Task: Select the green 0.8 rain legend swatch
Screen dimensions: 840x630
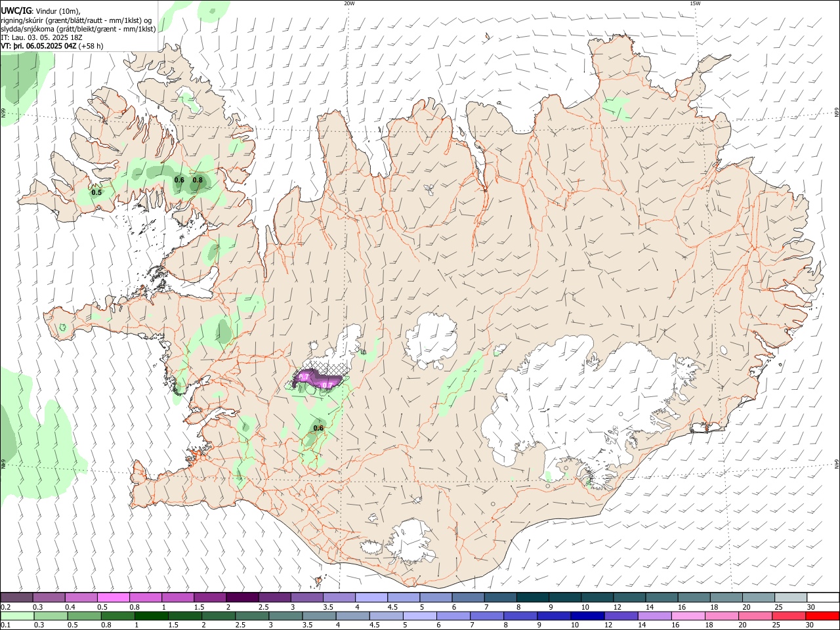Action: point(117,616)
